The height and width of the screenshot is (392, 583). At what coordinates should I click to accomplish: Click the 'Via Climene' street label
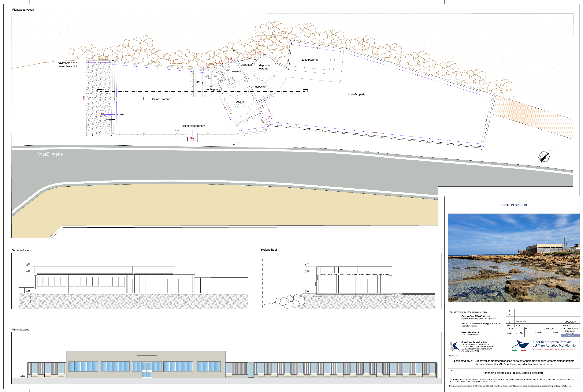(50, 154)
